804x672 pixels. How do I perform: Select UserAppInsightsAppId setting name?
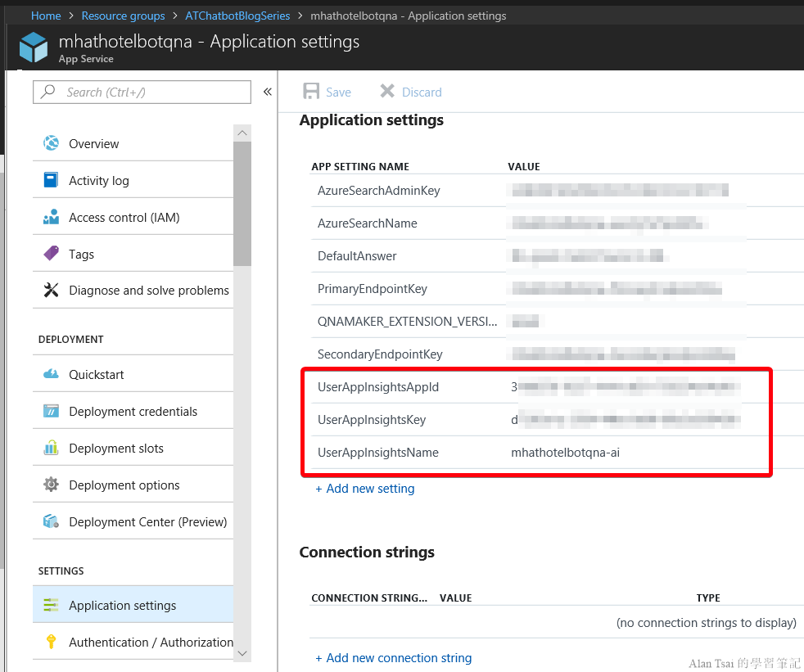[x=378, y=387]
